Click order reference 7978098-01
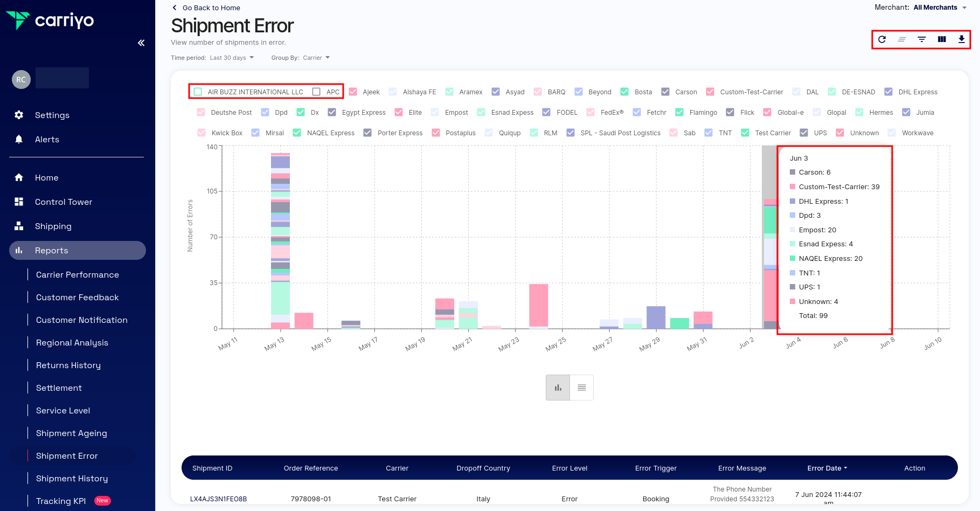Screen dimensions: 980x511 pyautogui.click(x=311, y=499)
